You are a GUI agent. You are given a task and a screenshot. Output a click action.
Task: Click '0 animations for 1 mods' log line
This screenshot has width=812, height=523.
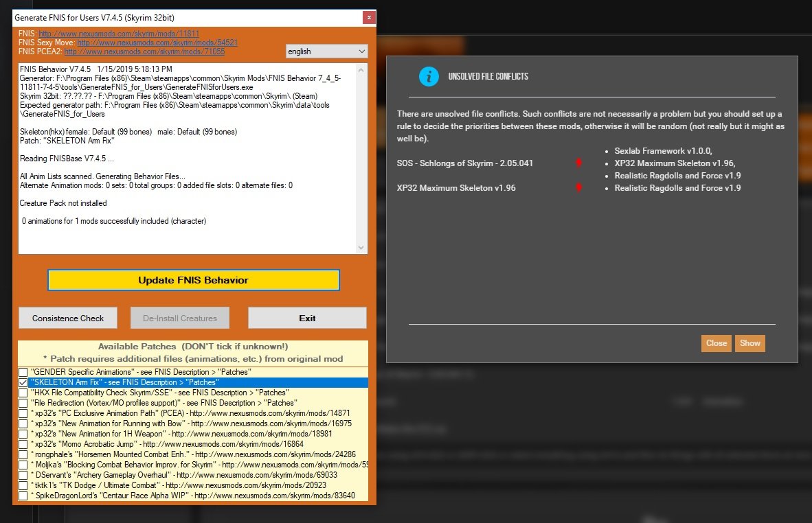click(114, 221)
